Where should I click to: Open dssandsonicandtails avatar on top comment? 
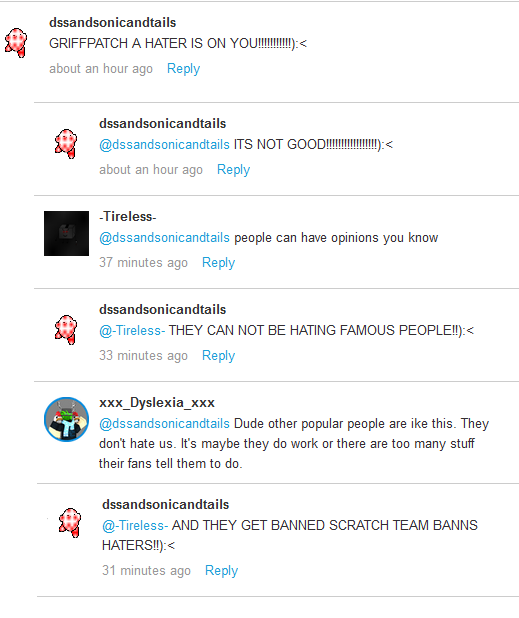[16, 43]
